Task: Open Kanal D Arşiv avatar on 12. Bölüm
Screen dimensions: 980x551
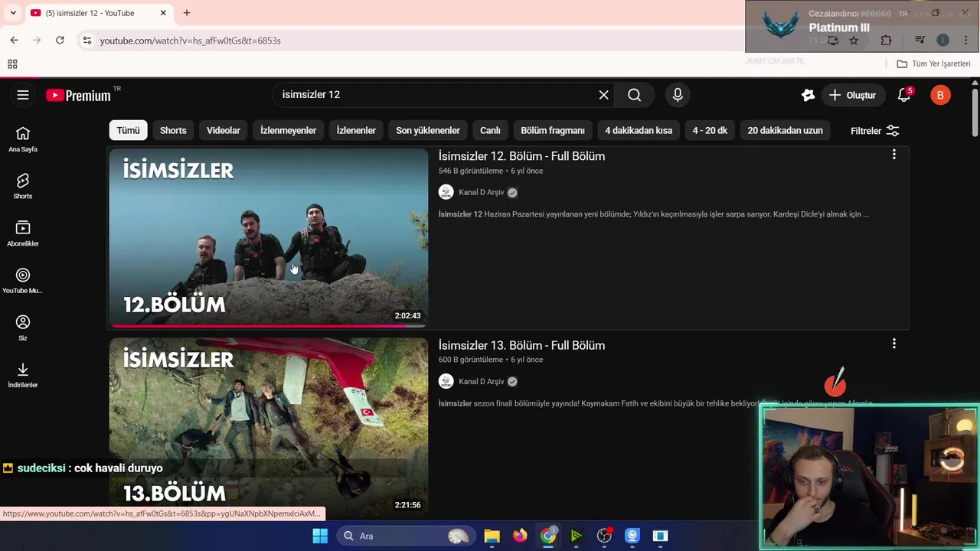Action: pyautogui.click(x=446, y=192)
